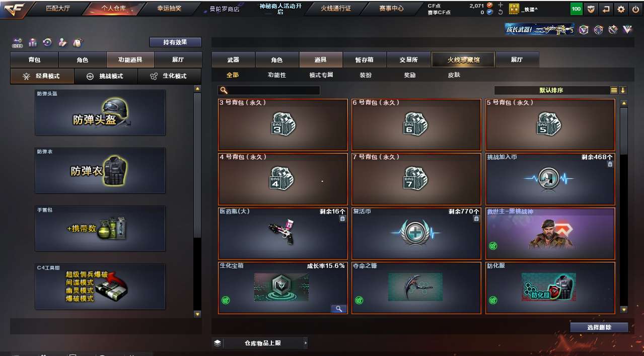644x356 pixels.
Task: Click down arrow of left item list scrollbar
Action: (197, 314)
